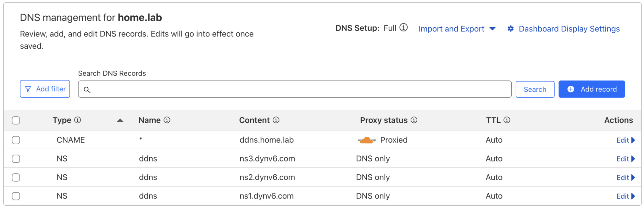Open the Import and Export dropdown
This screenshot has width=644, height=208.
(x=457, y=29)
